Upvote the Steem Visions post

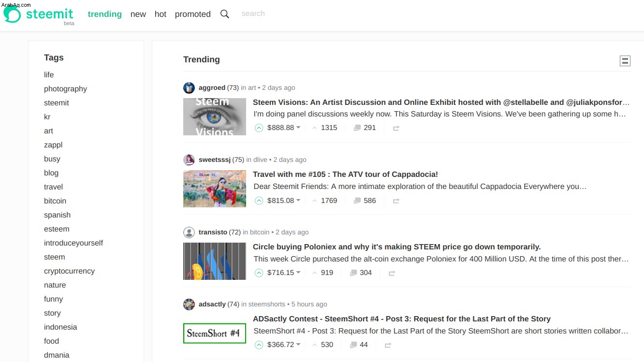[259, 128]
